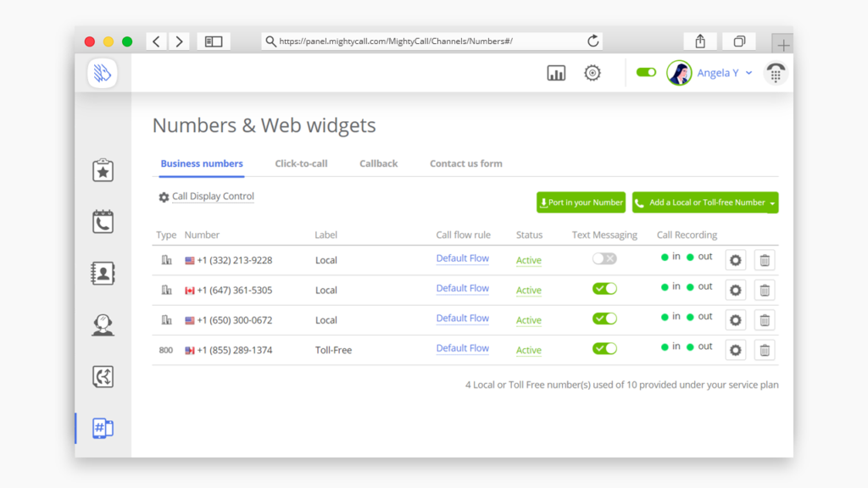
Task: Open the dial pad phone icon
Action: (775, 74)
